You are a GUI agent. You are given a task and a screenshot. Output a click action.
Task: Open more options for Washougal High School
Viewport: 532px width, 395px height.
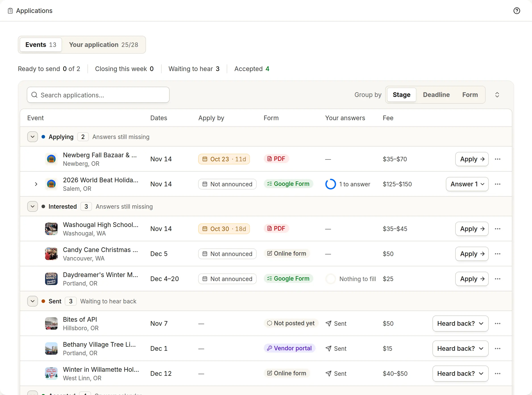tap(497, 229)
